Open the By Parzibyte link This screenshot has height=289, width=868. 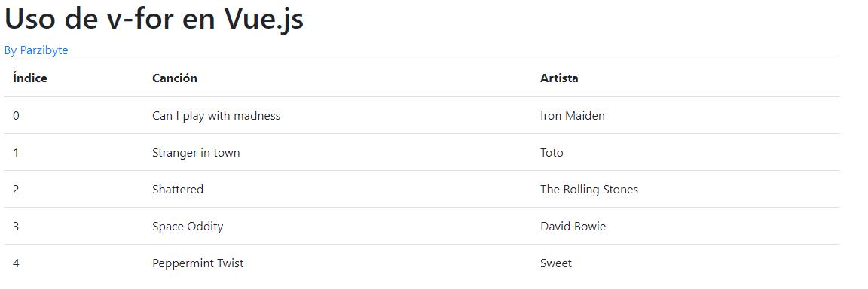36,50
